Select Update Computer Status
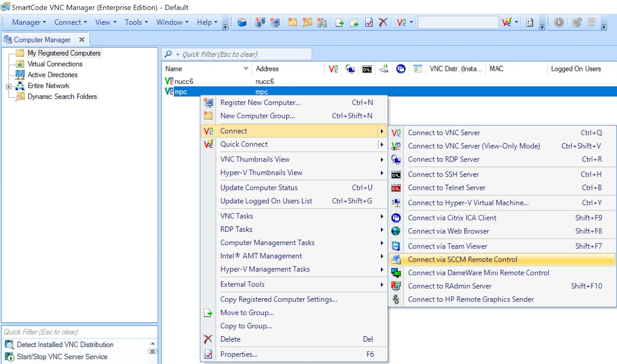 294,188
